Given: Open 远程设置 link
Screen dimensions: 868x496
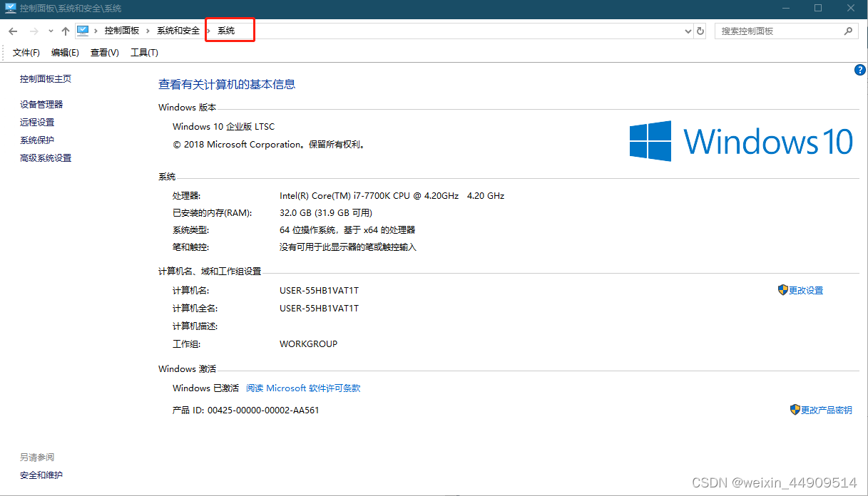Looking at the screenshot, I should point(37,123).
